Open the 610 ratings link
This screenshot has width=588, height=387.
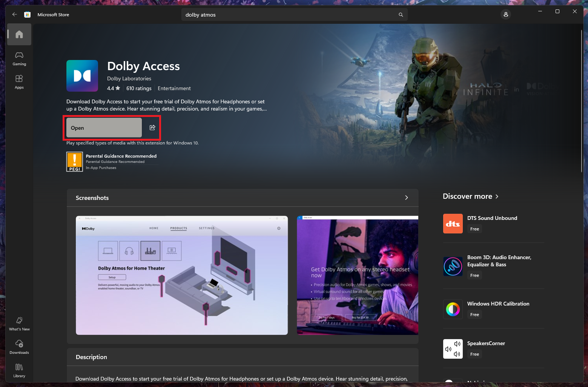point(138,88)
